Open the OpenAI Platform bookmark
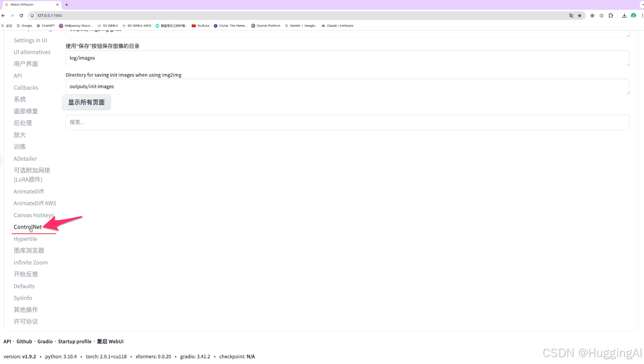 pos(266,26)
